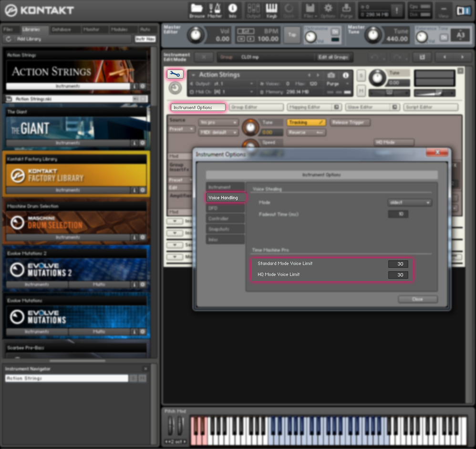The image size is (476, 449).
Task: Expand the Source Preset dropdown
Action: pyautogui.click(x=182, y=129)
